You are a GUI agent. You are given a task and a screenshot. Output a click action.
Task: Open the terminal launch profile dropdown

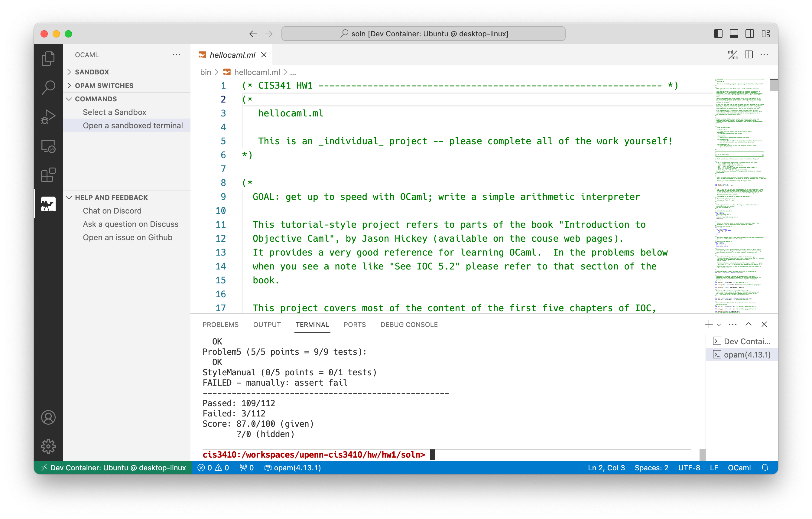[719, 324]
